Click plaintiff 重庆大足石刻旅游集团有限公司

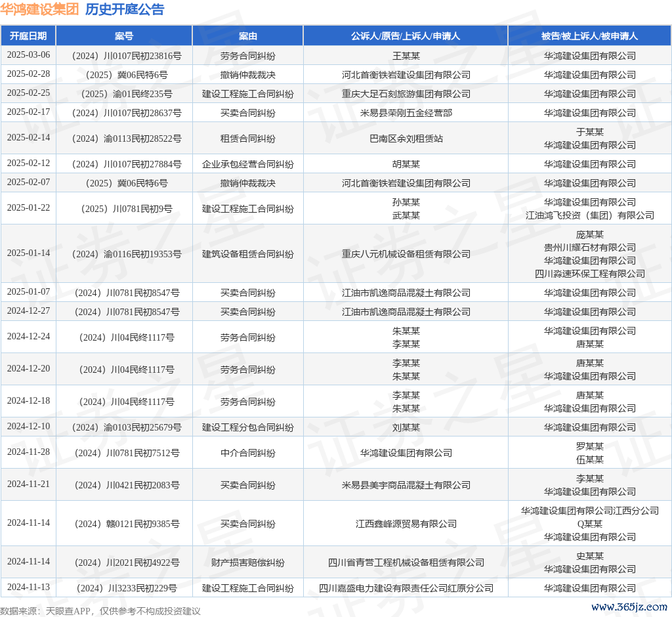pos(406,94)
